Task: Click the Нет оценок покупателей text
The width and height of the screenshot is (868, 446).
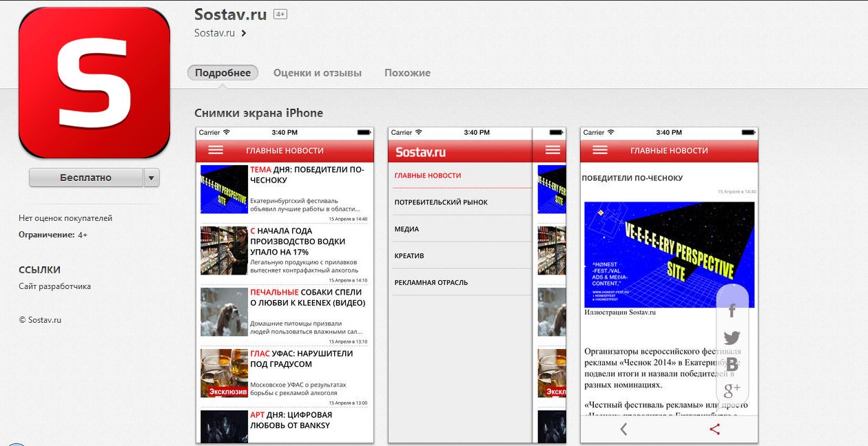Action: [x=65, y=218]
